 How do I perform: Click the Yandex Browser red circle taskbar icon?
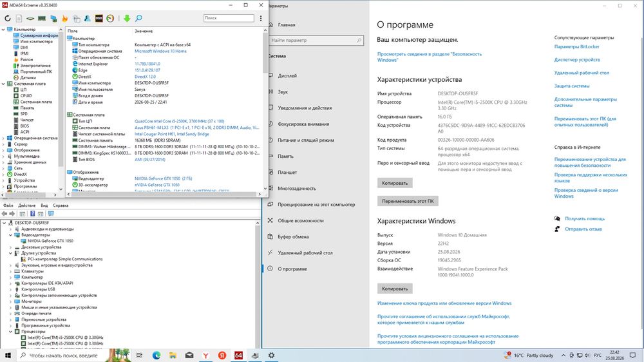(222, 356)
